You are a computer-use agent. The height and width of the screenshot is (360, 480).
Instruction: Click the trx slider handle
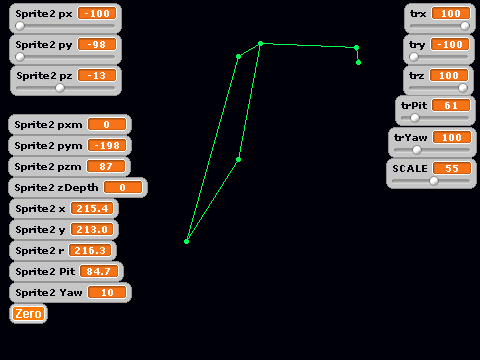465,26
